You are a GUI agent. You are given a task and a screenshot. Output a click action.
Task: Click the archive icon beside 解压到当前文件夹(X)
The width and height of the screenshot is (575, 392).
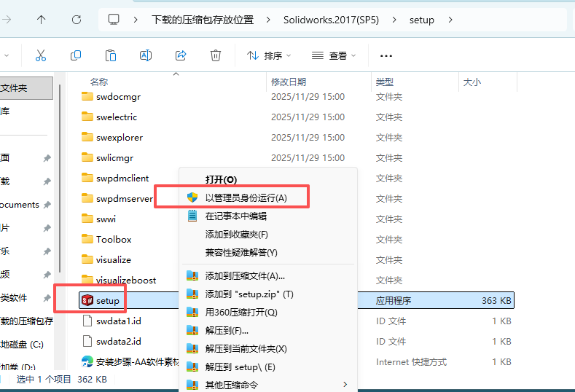click(x=192, y=348)
